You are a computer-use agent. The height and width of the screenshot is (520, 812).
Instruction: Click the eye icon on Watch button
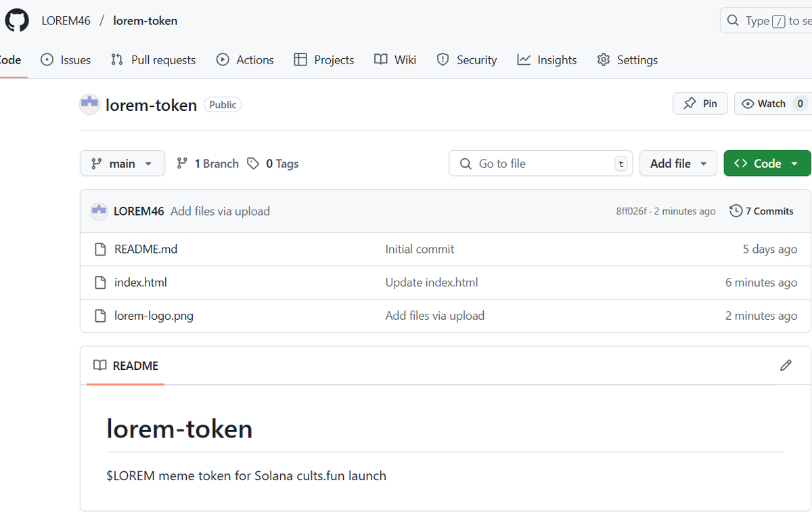[748, 103]
